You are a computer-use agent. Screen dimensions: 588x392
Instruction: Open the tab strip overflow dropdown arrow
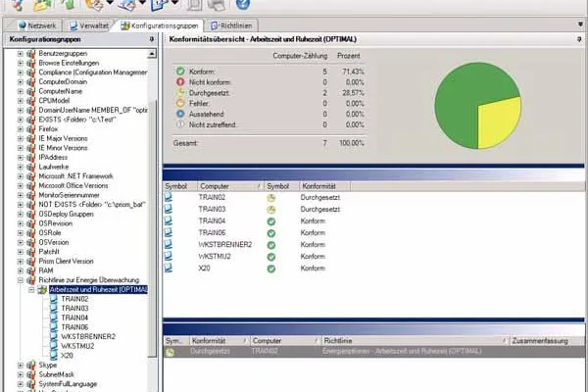[581, 24]
